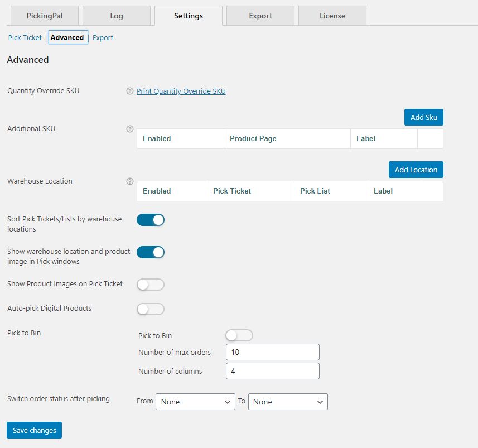Open the License tab
Image resolution: width=478 pixels, height=448 pixels.
click(332, 16)
